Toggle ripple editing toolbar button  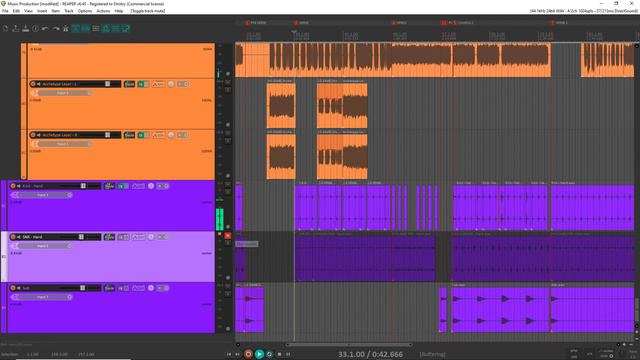pyautogui.click(x=96, y=29)
